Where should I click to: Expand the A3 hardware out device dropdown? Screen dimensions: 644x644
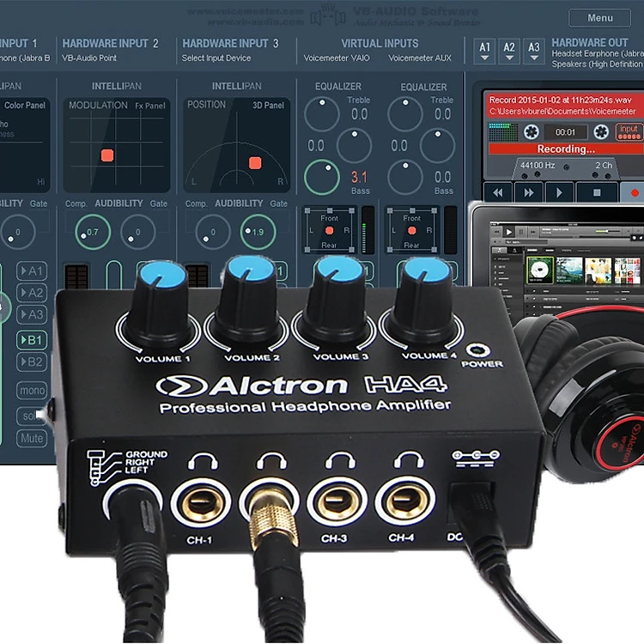tap(534, 52)
